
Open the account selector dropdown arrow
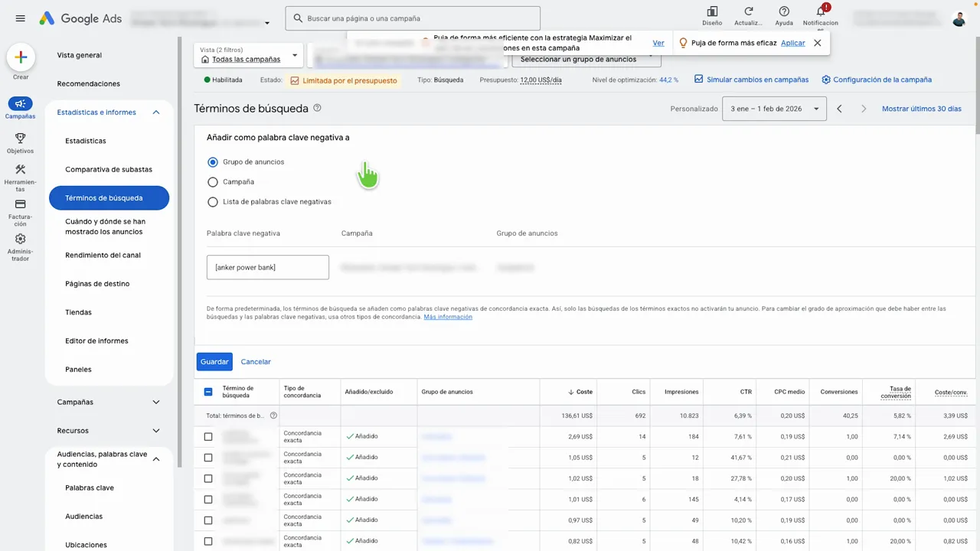click(x=267, y=23)
